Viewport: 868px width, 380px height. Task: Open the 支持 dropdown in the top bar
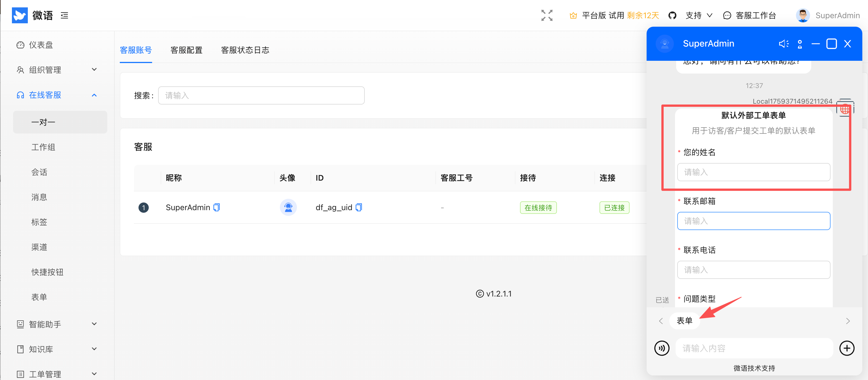[x=698, y=15]
